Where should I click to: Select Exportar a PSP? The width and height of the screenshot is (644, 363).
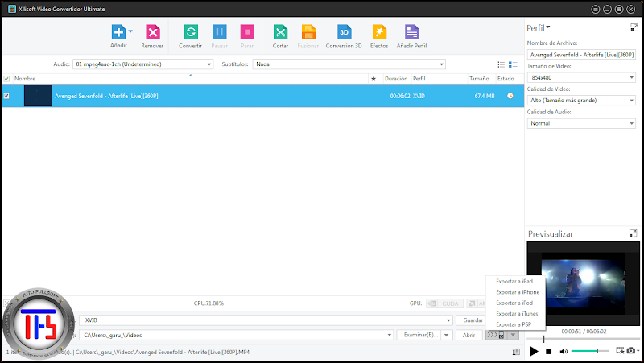[x=515, y=324]
